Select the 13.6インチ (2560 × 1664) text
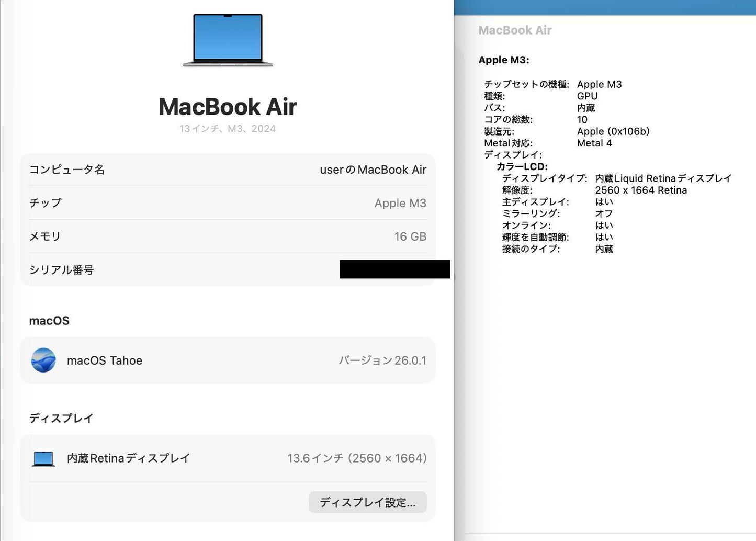Viewport: 756px width, 541px height. click(357, 458)
